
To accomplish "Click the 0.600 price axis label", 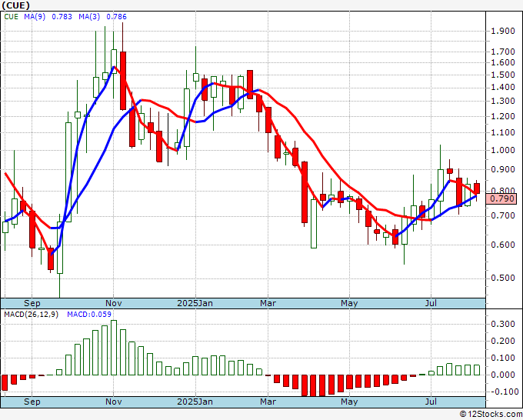I will [503, 245].
